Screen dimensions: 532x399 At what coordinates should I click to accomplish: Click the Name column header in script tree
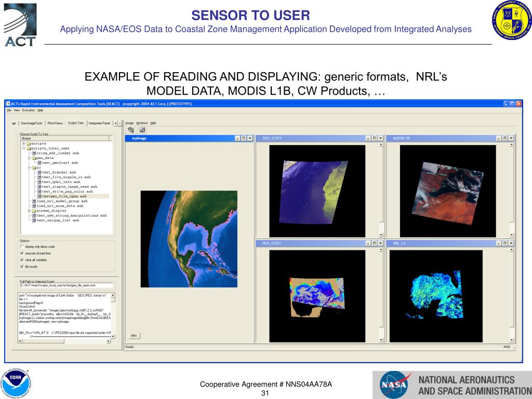pos(65,138)
